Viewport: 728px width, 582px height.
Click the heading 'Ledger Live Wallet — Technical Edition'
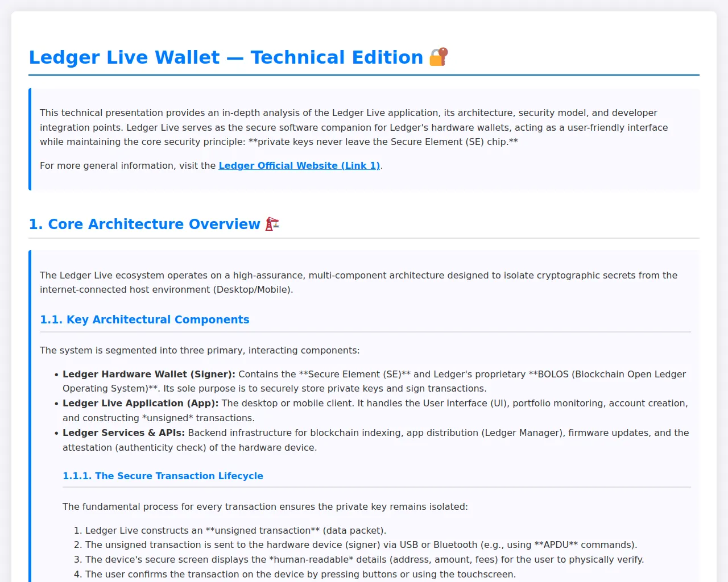[226, 57]
